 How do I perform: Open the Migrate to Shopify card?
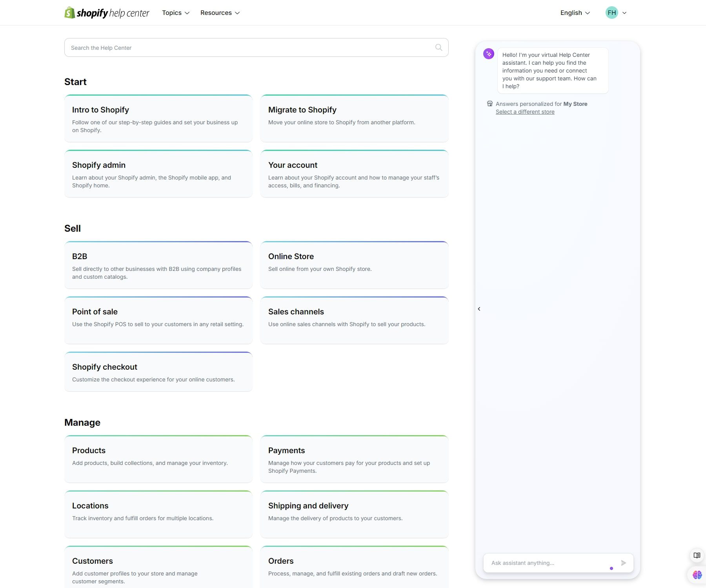tap(354, 118)
